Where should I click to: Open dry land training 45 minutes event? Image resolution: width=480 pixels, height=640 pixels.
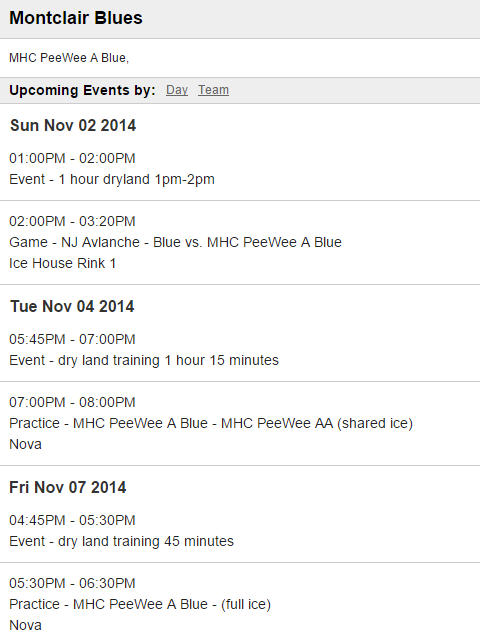pos(121,541)
